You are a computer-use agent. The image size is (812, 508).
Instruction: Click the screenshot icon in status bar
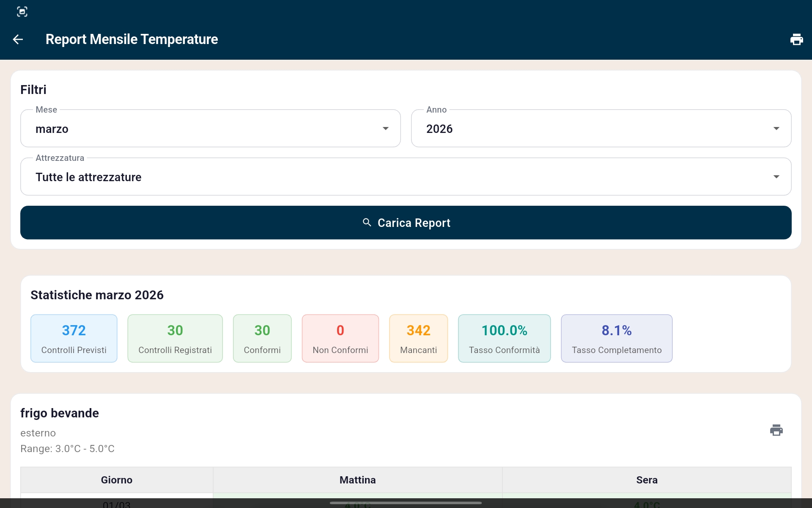click(22, 11)
